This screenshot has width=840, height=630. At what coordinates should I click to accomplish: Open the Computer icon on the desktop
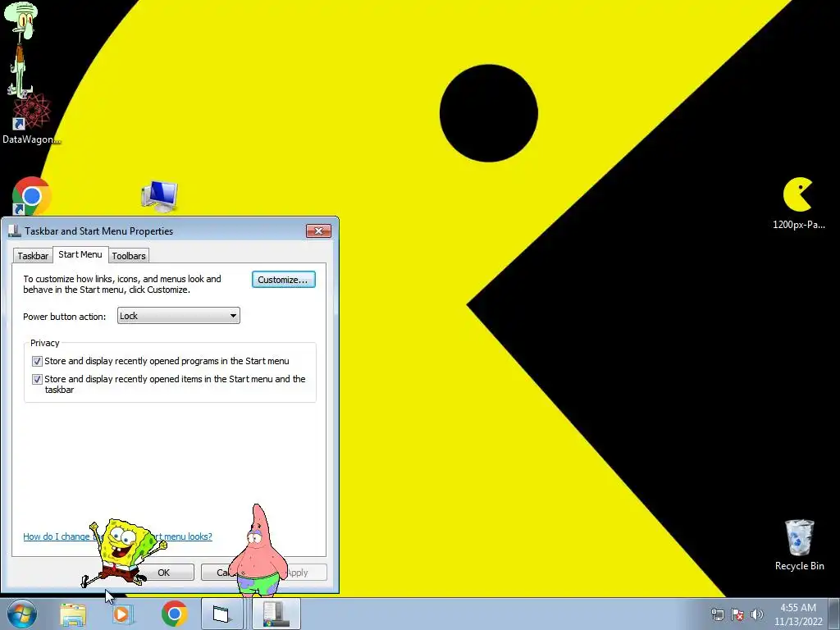(x=160, y=196)
